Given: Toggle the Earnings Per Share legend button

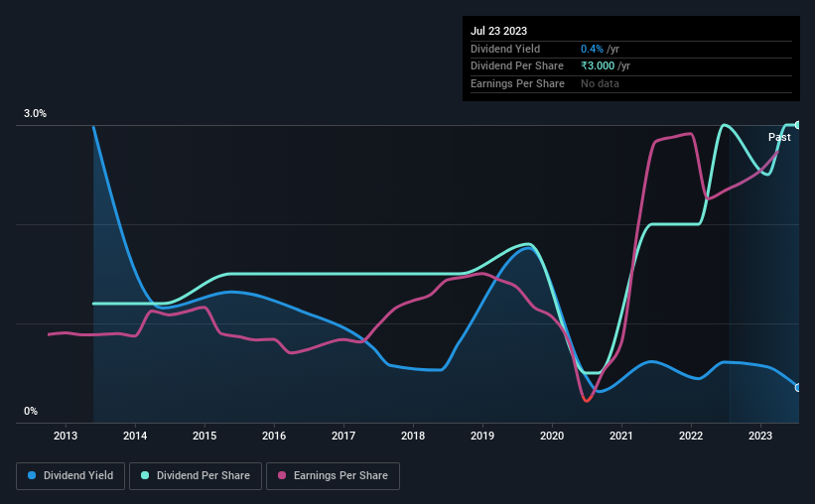Looking at the screenshot, I should 333,476.
